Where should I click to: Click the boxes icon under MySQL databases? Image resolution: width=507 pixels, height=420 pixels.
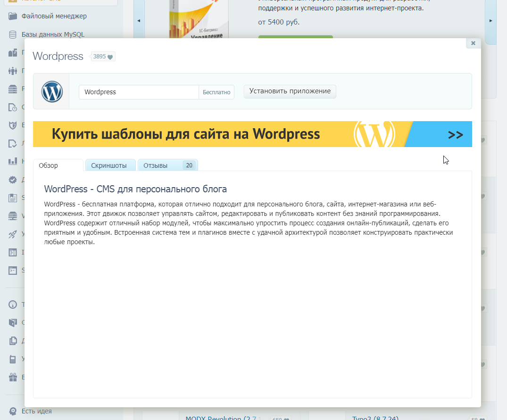[x=13, y=53]
